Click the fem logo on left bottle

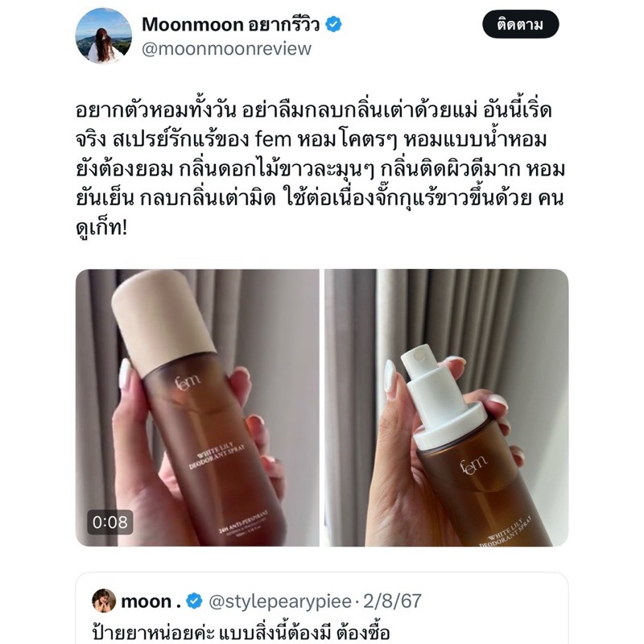tap(188, 383)
